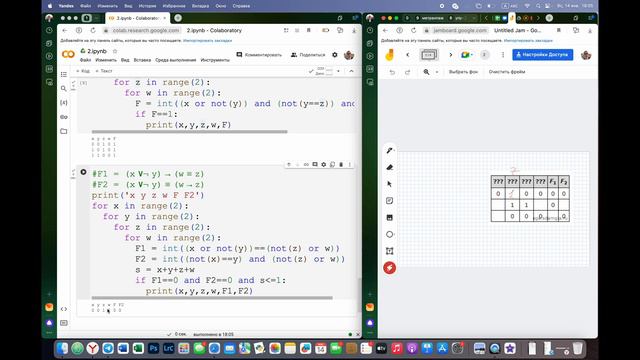
Task: Click 'Поделиться' share button in Colab
Action: click(x=308, y=55)
